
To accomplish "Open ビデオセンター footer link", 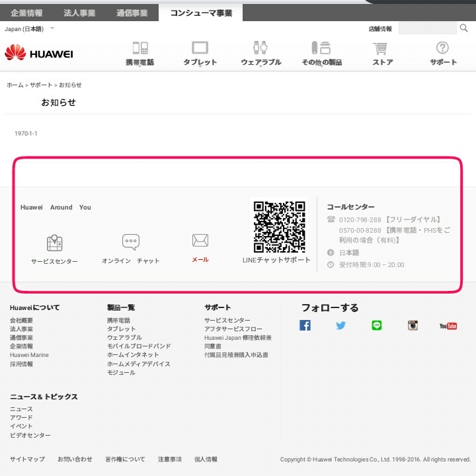I will coord(30,435).
